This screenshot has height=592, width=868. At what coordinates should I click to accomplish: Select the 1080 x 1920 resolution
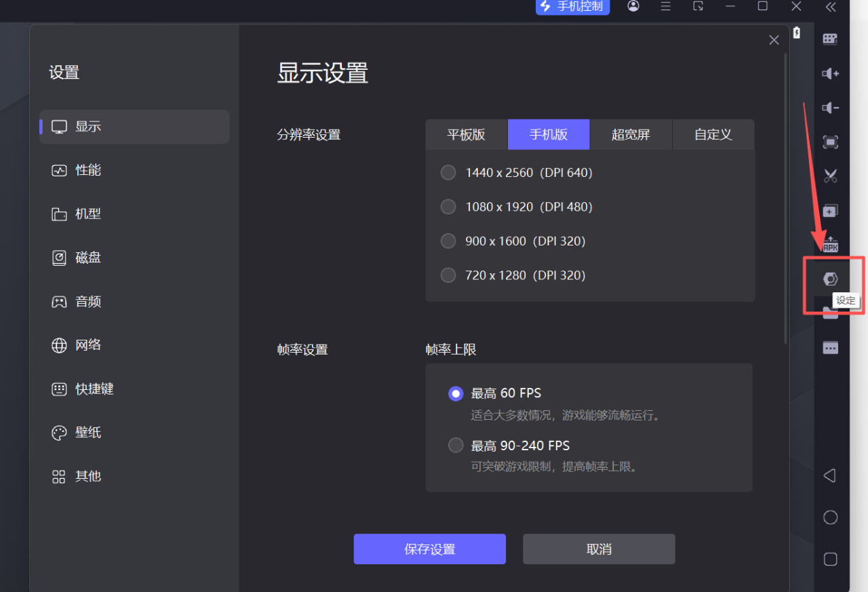(448, 207)
